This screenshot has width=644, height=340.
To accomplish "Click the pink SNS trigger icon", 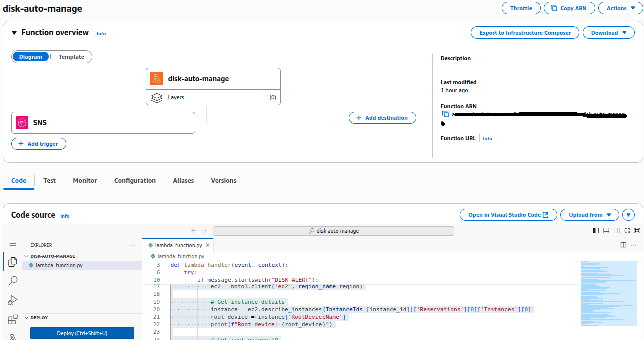I will pyautogui.click(x=22, y=122).
